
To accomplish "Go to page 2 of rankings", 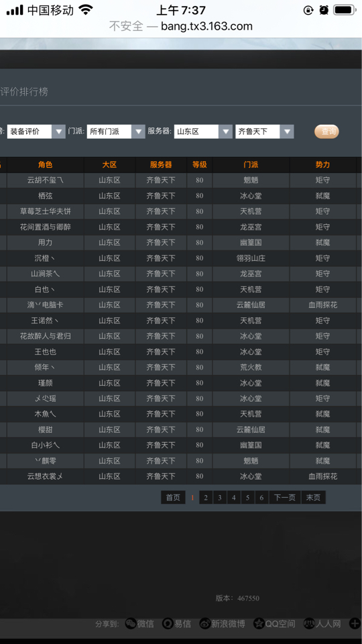I will tap(206, 497).
